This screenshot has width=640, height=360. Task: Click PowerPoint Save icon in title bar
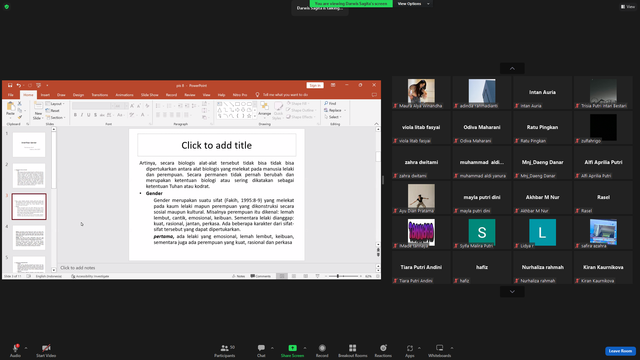10,85
